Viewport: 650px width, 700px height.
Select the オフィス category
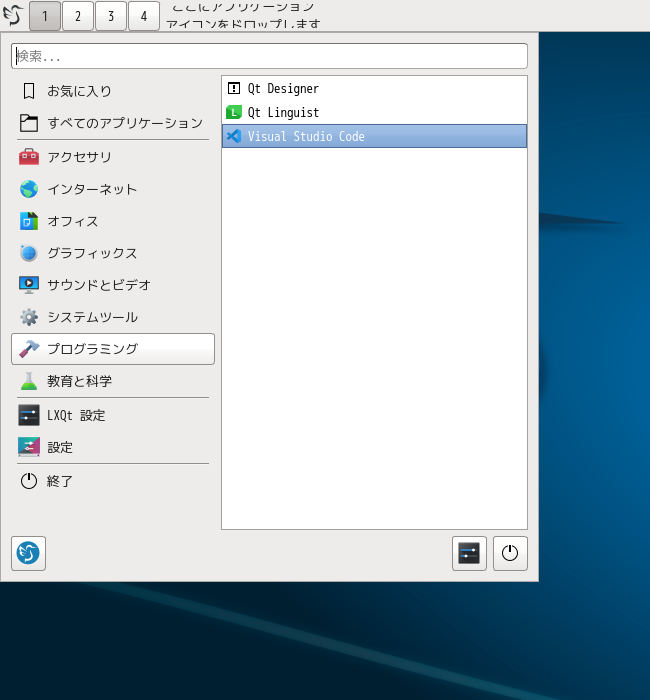pyautogui.click(x=112, y=221)
